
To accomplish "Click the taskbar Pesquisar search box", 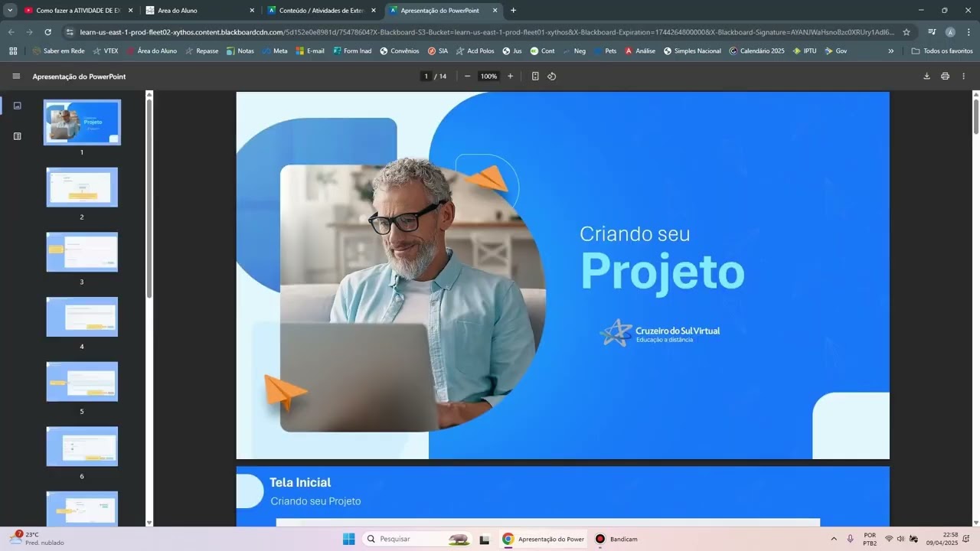I will pyautogui.click(x=416, y=539).
